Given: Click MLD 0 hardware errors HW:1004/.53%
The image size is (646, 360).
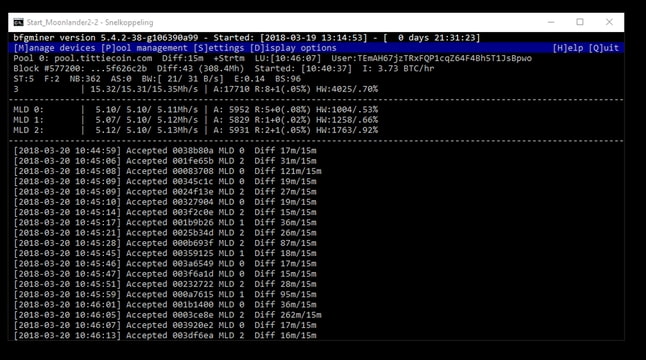Looking at the screenshot, I should point(347,110).
